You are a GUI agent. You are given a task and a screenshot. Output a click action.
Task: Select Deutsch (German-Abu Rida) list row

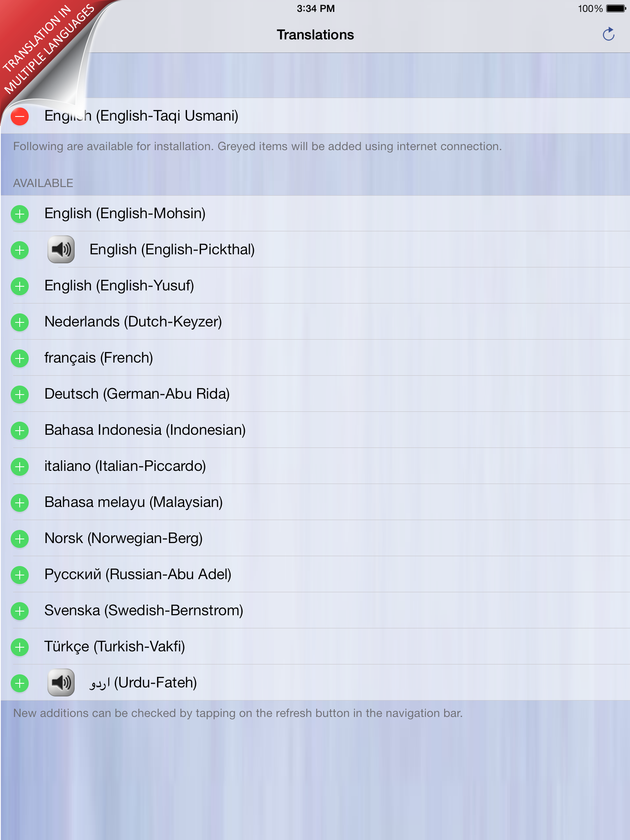(x=315, y=394)
